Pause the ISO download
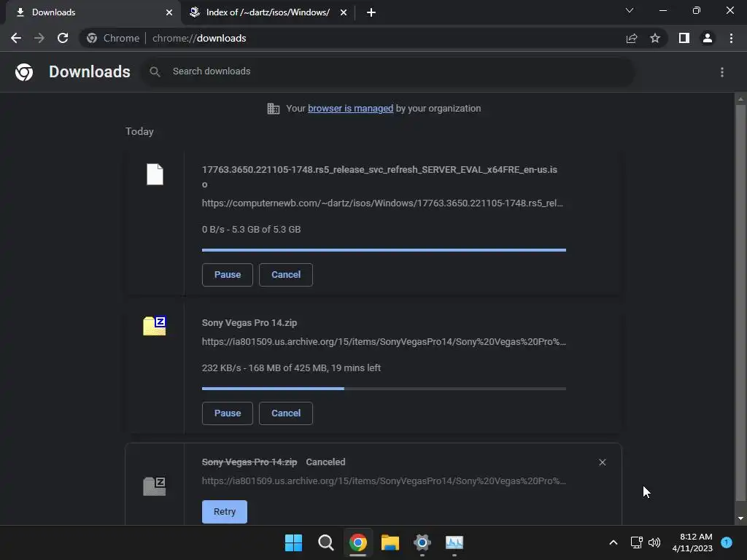The image size is (747, 560). click(x=228, y=275)
